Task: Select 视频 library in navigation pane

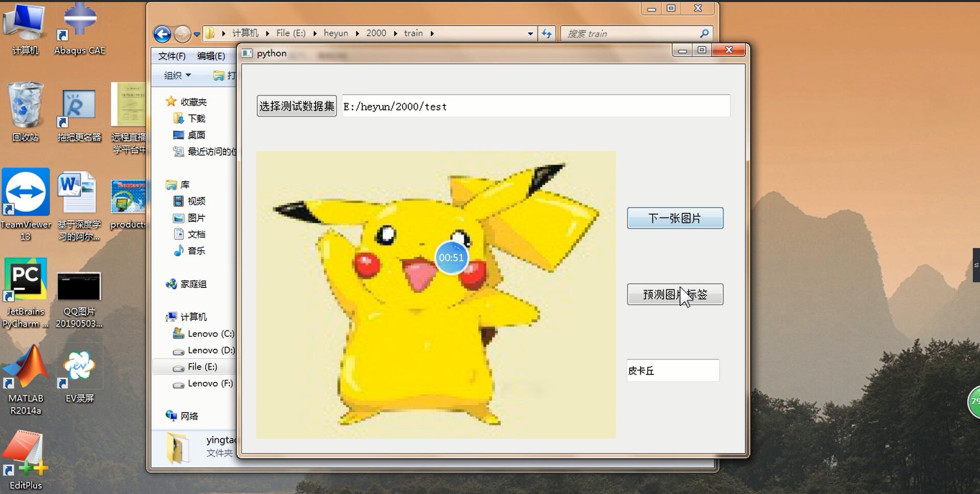Action: pos(190,201)
